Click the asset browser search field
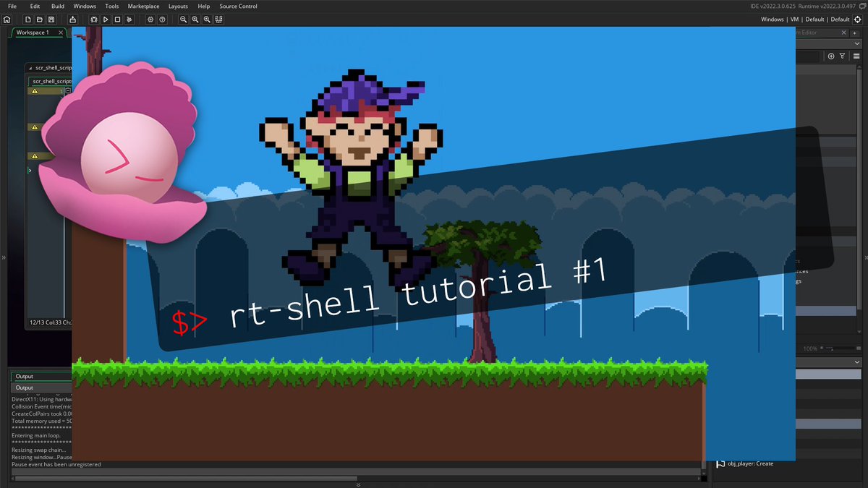The width and height of the screenshot is (868, 488). pos(808,56)
